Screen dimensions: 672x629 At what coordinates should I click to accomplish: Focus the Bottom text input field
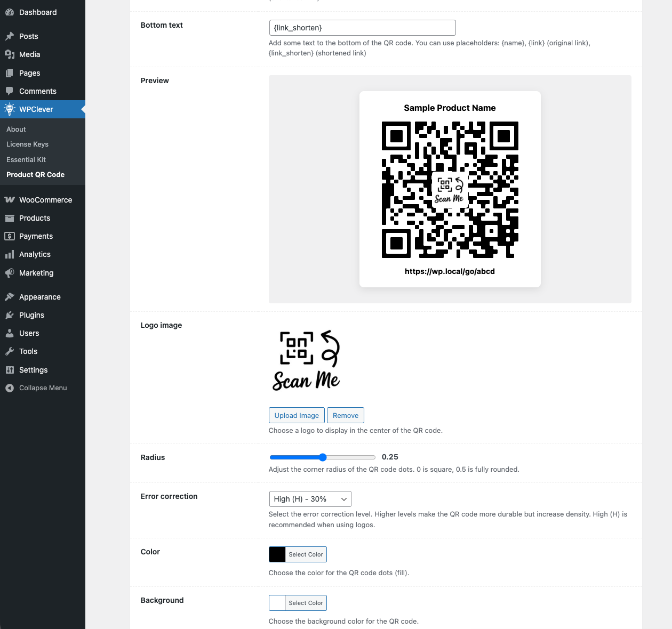tap(362, 28)
